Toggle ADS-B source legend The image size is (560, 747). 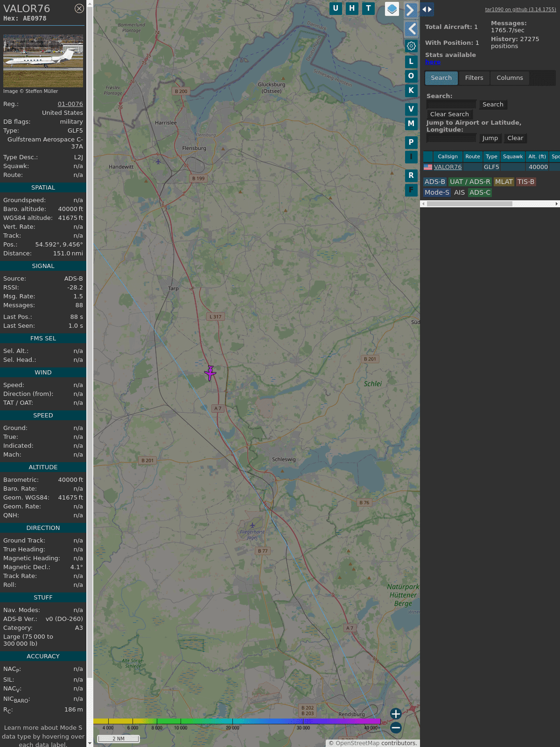click(x=435, y=182)
